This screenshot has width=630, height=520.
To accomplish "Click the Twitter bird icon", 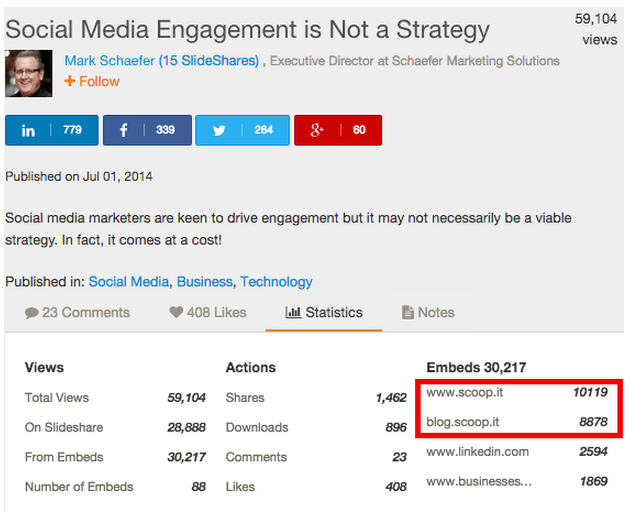I will tap(219, 131).
